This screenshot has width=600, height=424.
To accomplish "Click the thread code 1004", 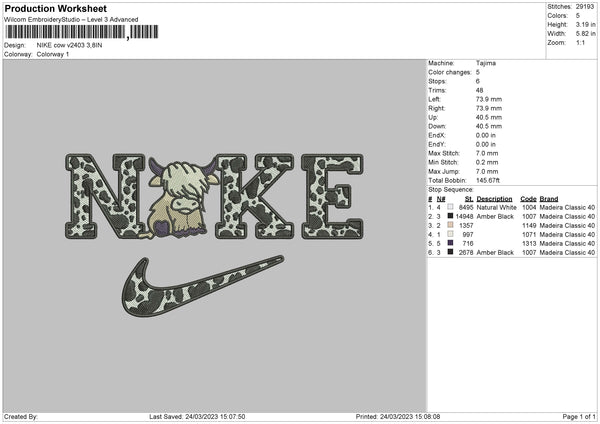I will pos(529,207).
